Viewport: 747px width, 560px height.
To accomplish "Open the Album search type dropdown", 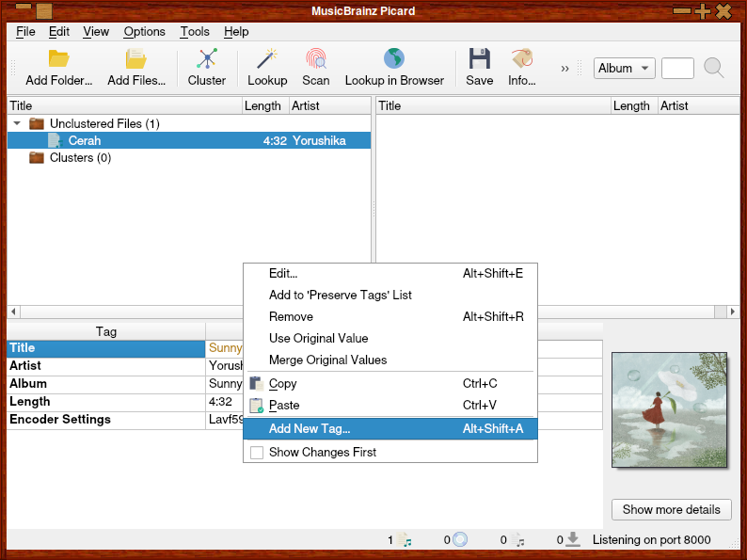I will click(625, 68).
